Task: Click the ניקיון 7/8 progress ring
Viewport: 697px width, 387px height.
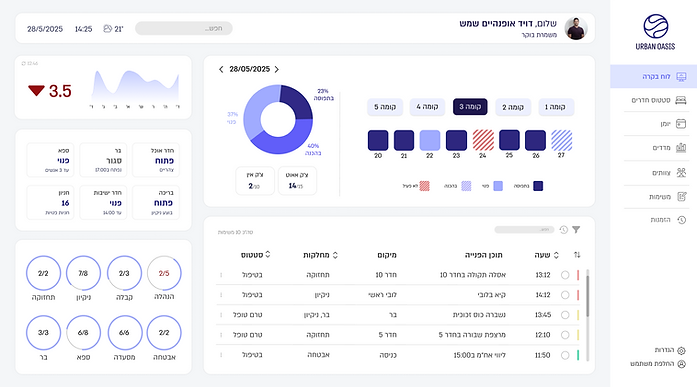Action: tap(83, 273)
